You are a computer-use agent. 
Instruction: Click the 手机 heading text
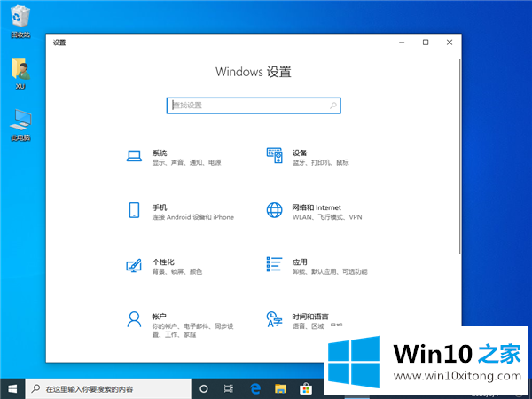(160, 207)
